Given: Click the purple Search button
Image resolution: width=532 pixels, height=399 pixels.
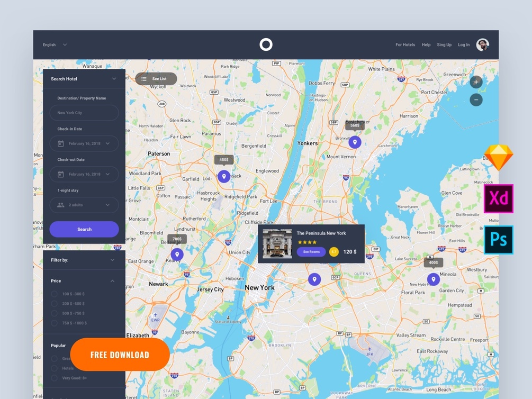Looking at the screenshot, I should click(84, 229).
